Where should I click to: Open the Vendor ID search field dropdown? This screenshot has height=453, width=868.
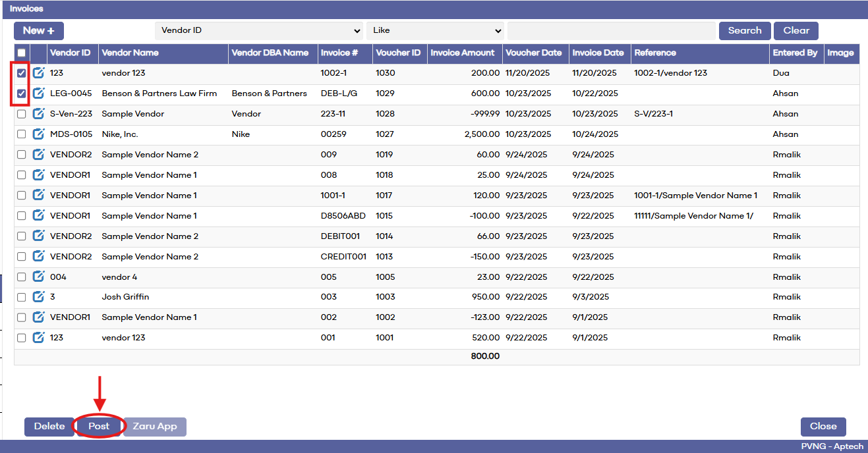(x=259, y=30)
